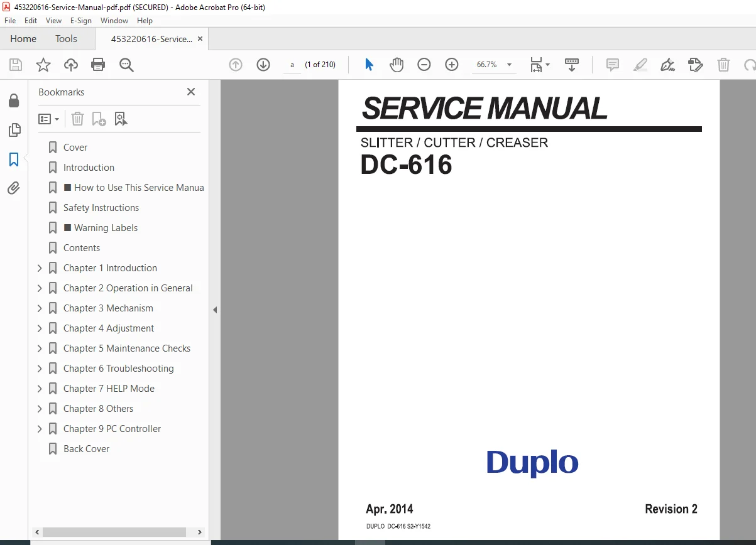Viewport: 756px width, 545px height.
Task: Open the Contents bookmark
Action: click(82, 248)
